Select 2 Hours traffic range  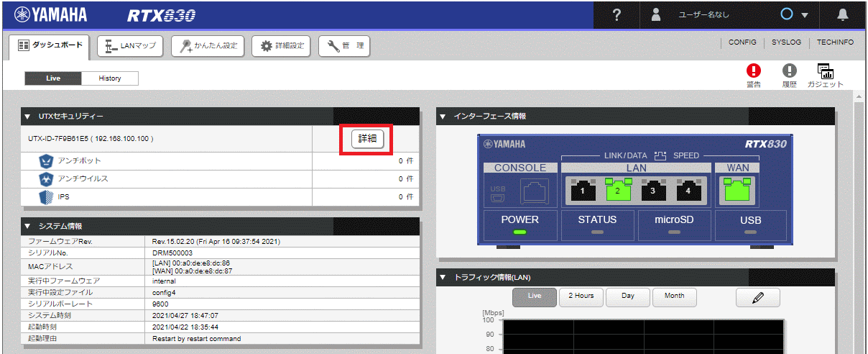click(x=581, y=296)
